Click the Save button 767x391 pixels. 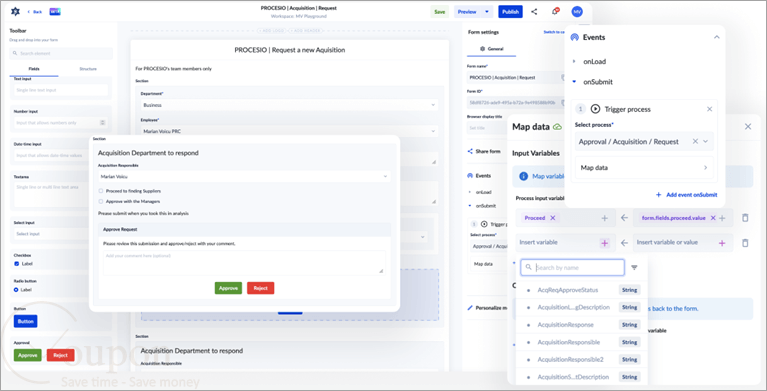pyautogui.click(x=440, y=12)
